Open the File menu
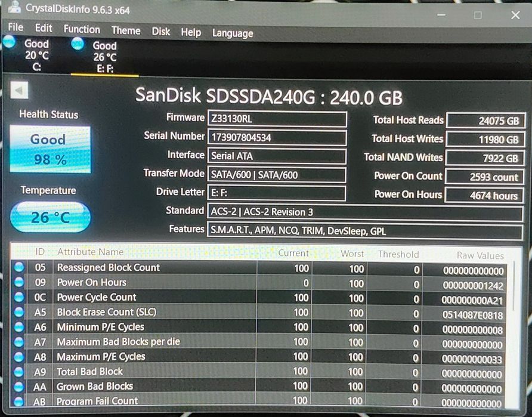 [x=16, y=27]
